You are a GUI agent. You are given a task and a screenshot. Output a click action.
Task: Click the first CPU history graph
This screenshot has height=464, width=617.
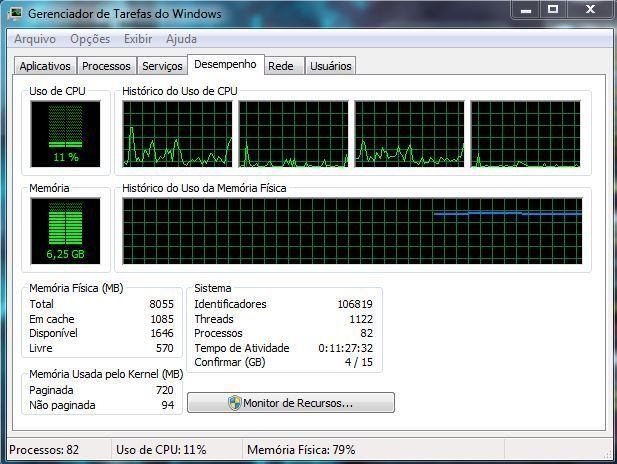pos(177,134)
